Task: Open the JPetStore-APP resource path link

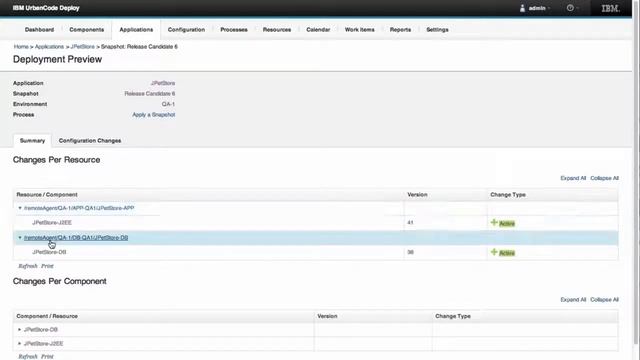Action: pyautogui.click(x=79, y=208)
